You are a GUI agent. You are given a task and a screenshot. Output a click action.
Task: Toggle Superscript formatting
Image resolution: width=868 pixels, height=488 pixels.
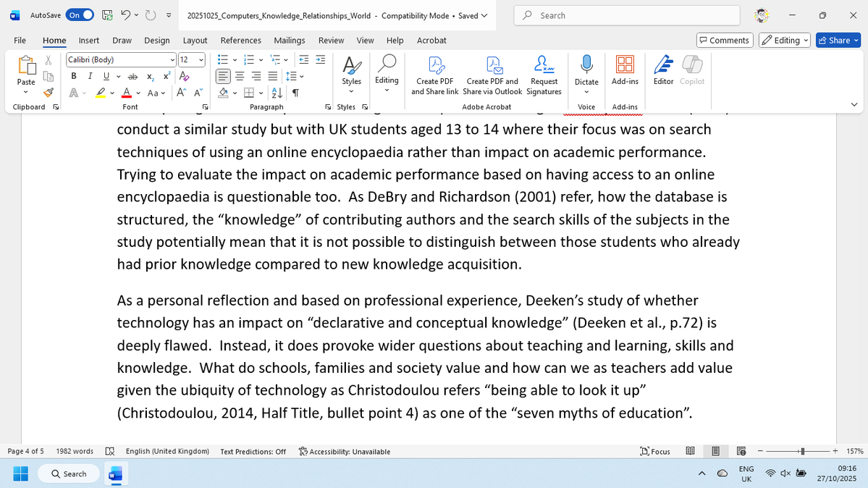point(166,77)
